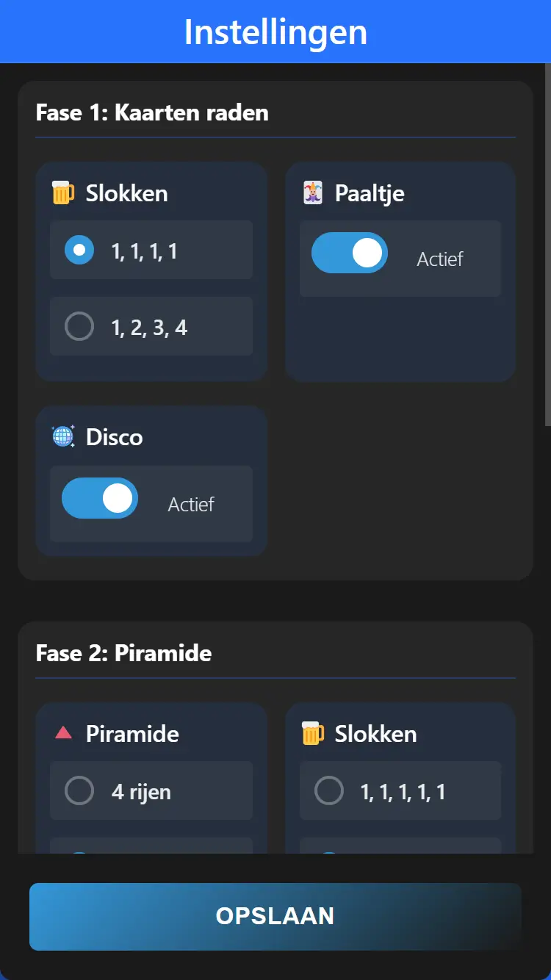
Task: Select the 4 rijen radio option
Action: pos(79,791)
